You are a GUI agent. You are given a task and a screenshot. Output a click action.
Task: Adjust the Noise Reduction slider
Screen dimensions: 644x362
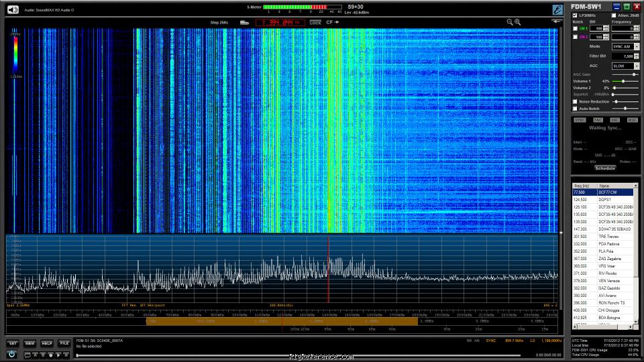[x=625, y=101]
